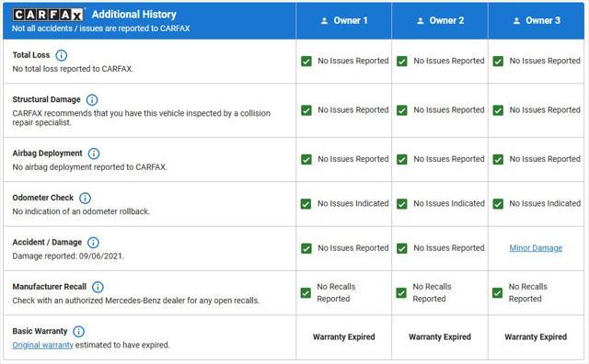Click Accident / Damage green check for Owner 2
The image size is (589, 364).
tap(402, 248)
